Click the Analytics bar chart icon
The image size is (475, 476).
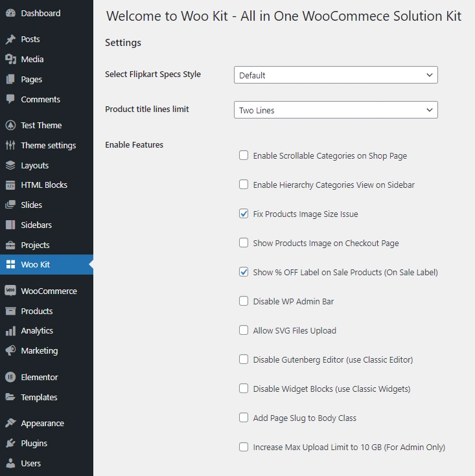click(x=10, y=331)
